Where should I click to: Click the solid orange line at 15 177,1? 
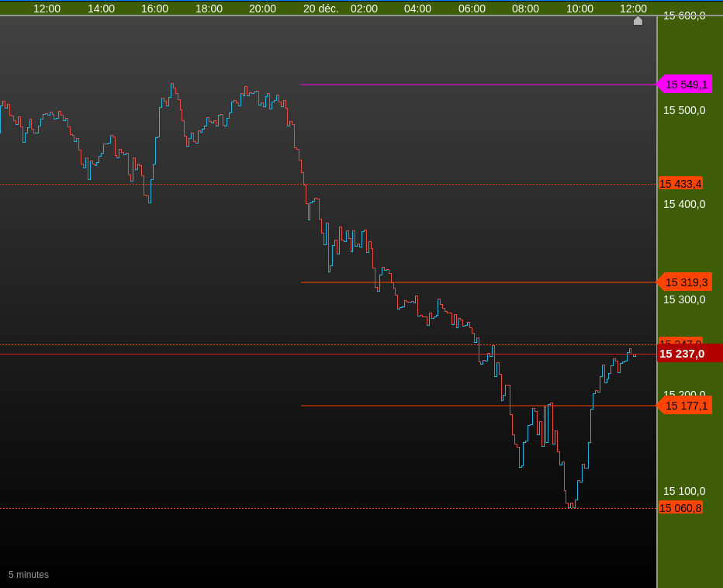click(x=479, y=406)
